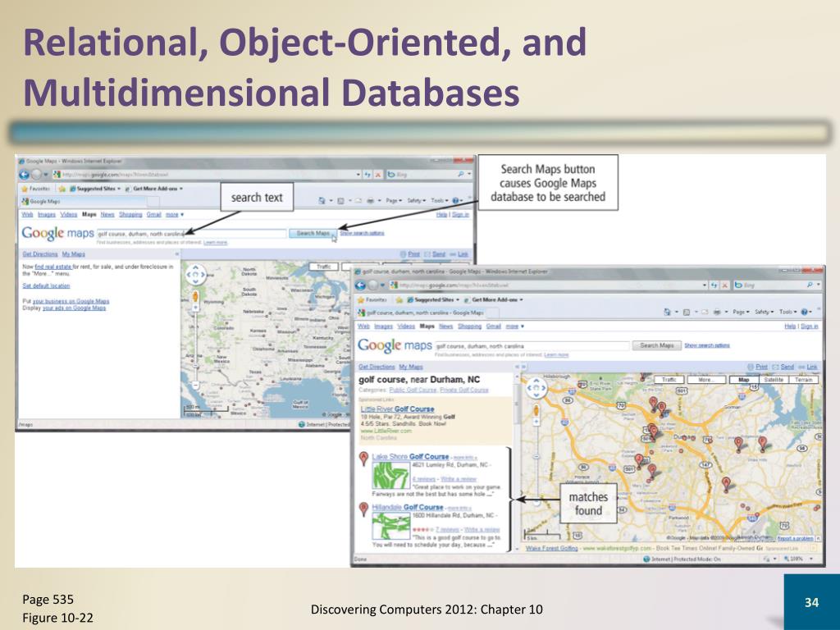
Task: Click Home icon in front window command bar
Action: pyautogui.click(x=667, y=312)
